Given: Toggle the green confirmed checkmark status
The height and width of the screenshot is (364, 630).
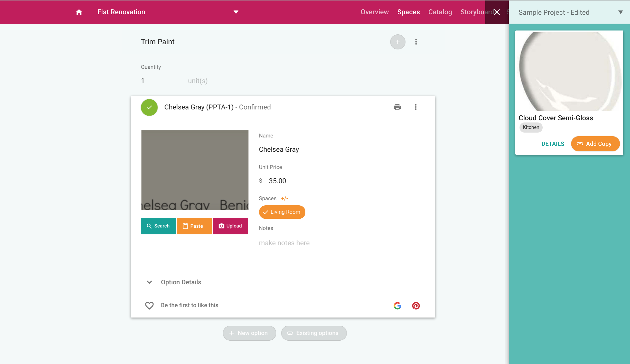Looking at the screenshot, I should 149,107.
